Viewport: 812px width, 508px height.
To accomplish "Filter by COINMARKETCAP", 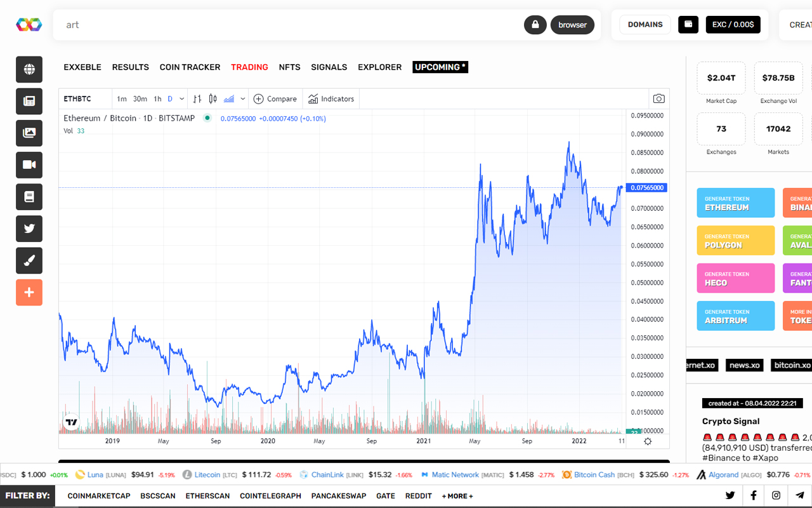I will tap(99, 496).
